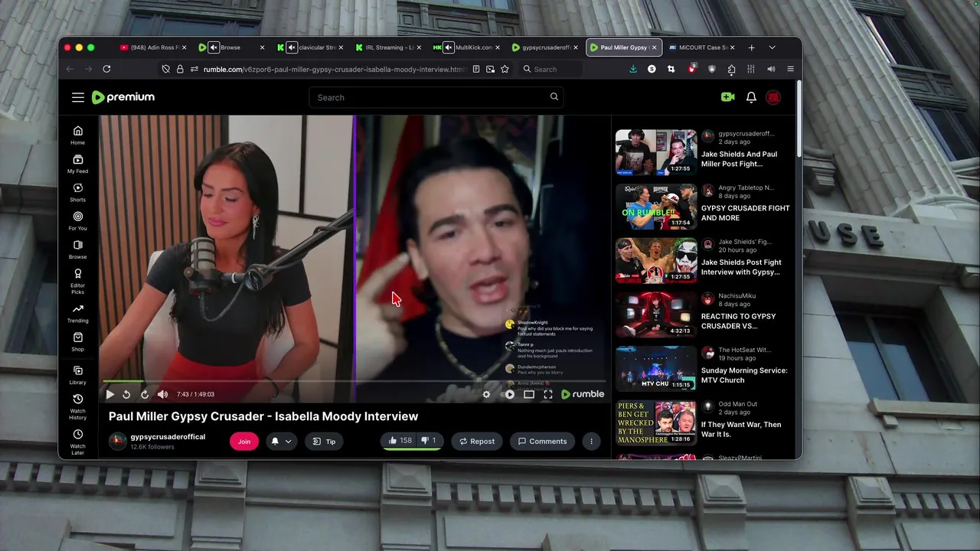This screenshot has height=551, width=980.
Task: Click the Repost button
Action: click(x=476, y=441)
